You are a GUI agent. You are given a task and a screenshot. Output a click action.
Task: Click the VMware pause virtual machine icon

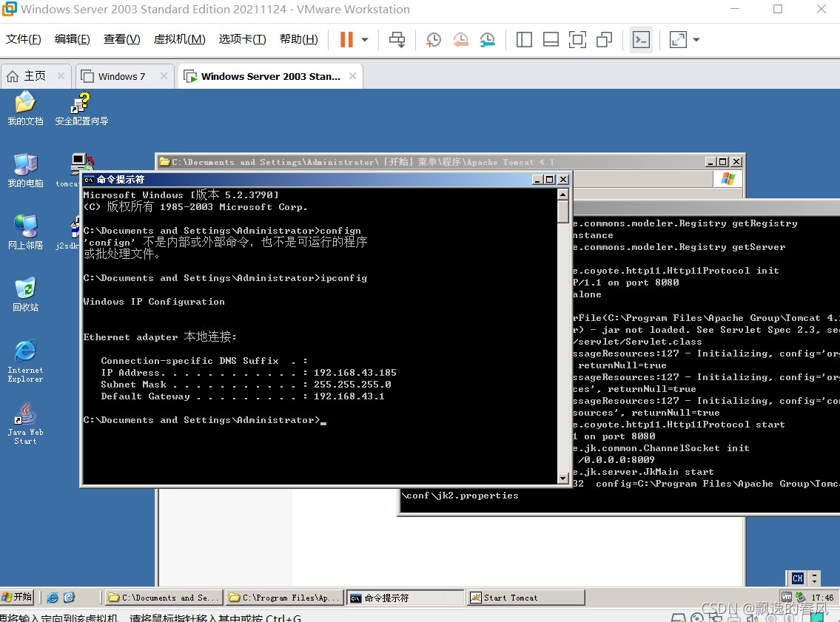click(346, 40)
